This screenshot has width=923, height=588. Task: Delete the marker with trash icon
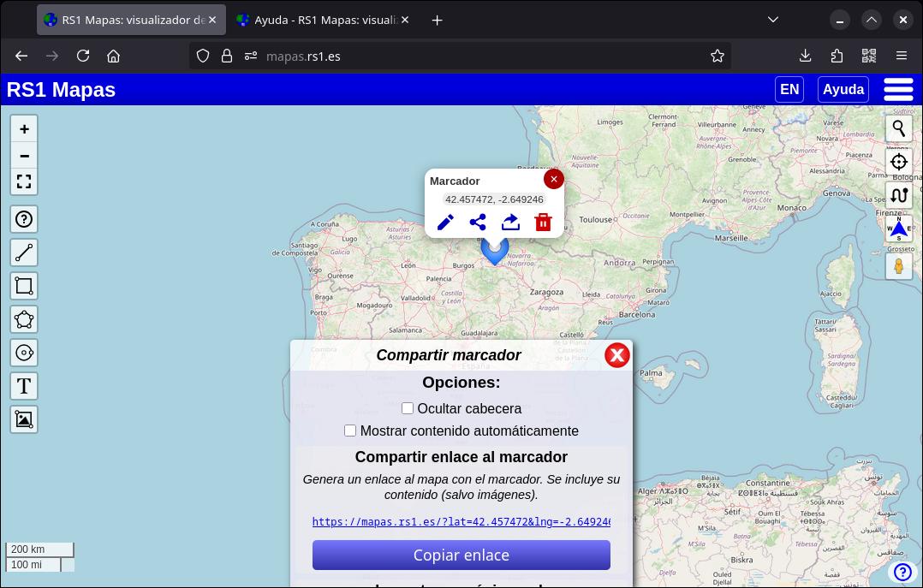click(x=543, y=222)
